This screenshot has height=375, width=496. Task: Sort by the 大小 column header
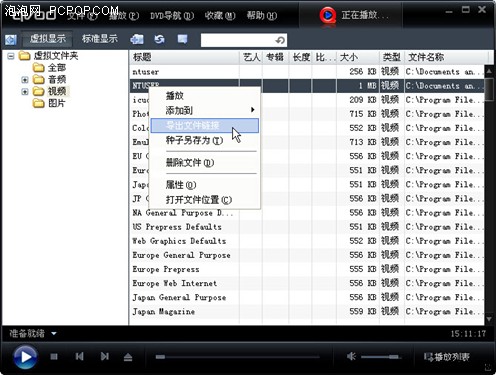[x=358, y=57]
